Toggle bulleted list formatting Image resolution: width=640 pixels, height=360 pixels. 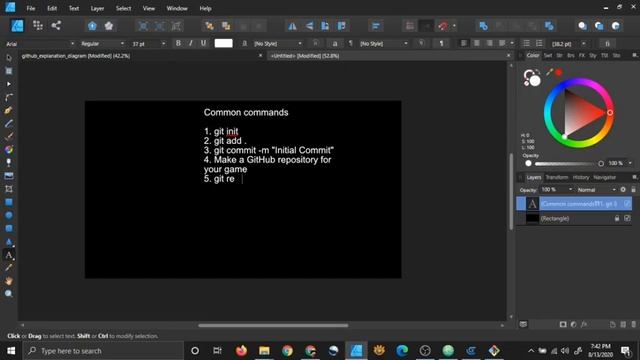click(527, 43)
